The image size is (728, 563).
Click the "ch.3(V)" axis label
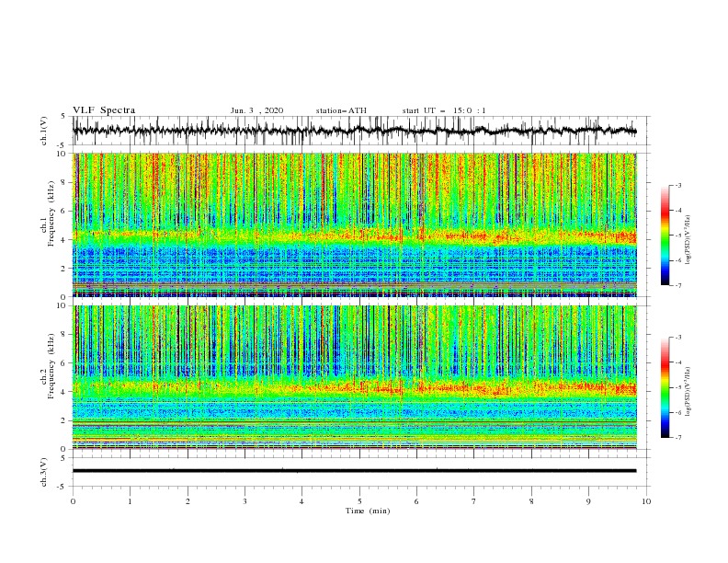pos(44,472)
